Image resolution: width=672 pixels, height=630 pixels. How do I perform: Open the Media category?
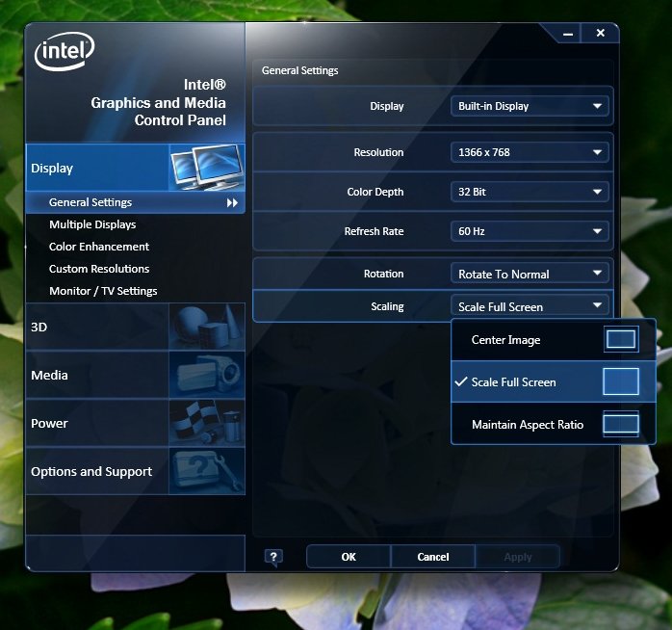coord(136,375)
